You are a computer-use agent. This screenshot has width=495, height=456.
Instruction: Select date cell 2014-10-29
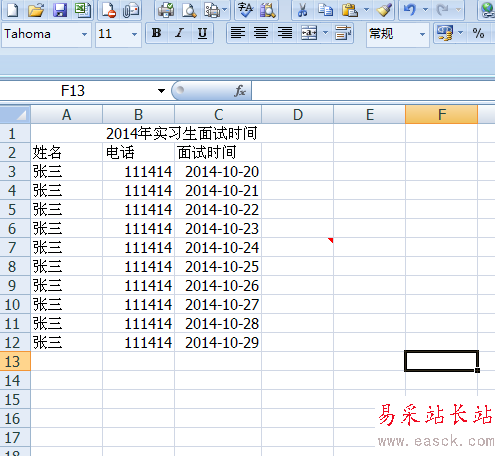point(218,342)
